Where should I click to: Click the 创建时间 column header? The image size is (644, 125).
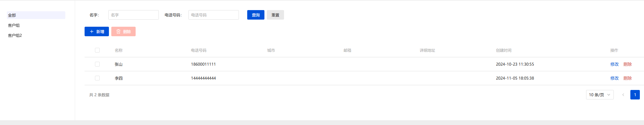(x=504, y=50)
